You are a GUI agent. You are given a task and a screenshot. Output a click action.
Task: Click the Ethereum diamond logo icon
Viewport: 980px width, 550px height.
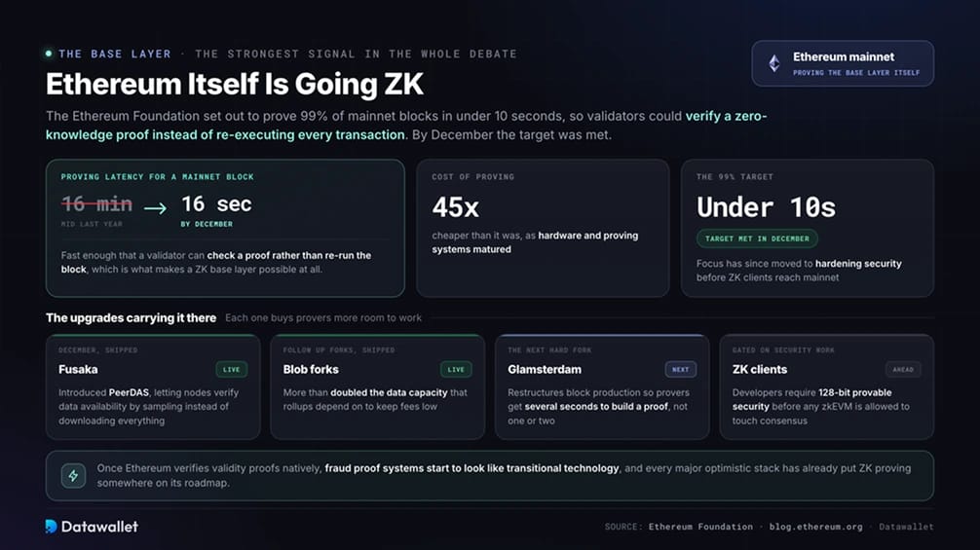774,63
